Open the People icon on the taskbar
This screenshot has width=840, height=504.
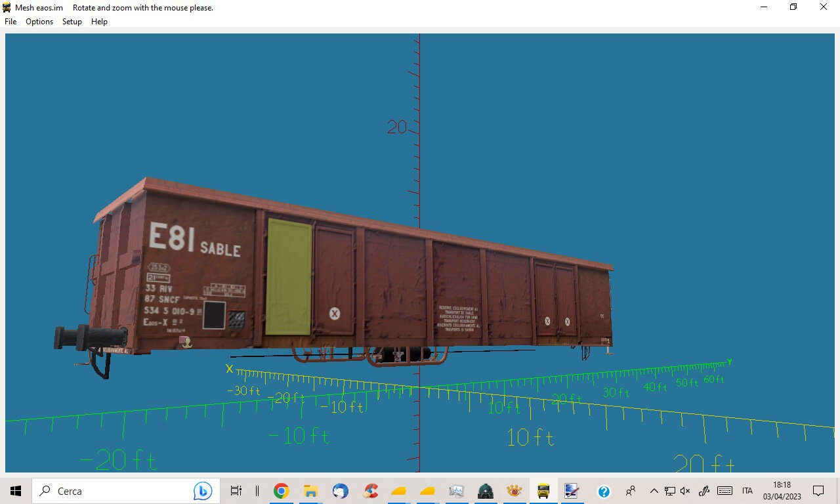pos(631,491)
